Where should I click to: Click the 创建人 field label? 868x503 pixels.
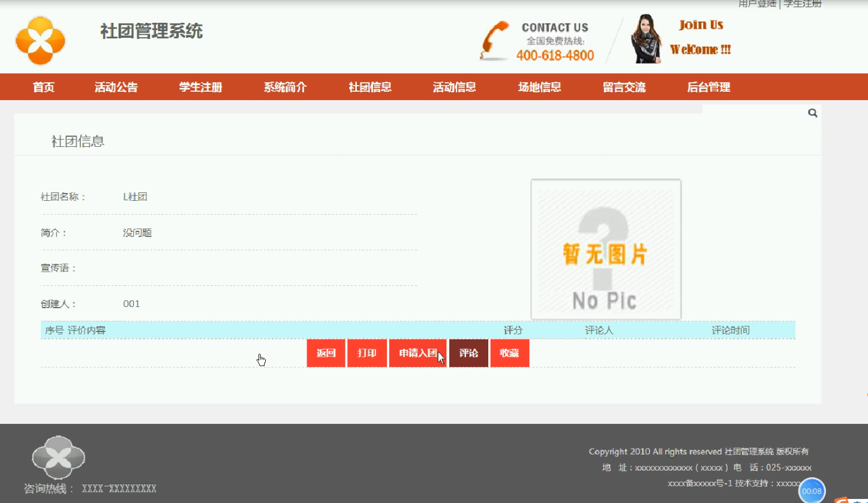[x=59, y=304]
